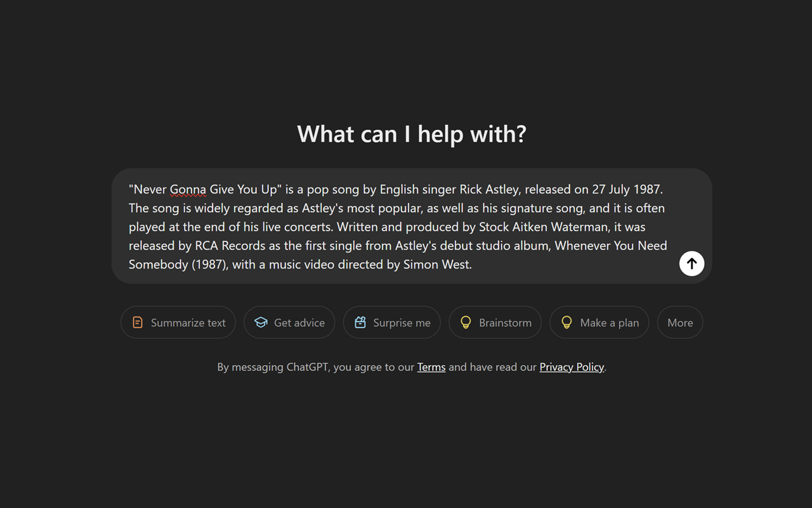Viewport: 812px width, 508px height.
Task: Open the Privacy Policy link
Action: click(x=572, y=367)
